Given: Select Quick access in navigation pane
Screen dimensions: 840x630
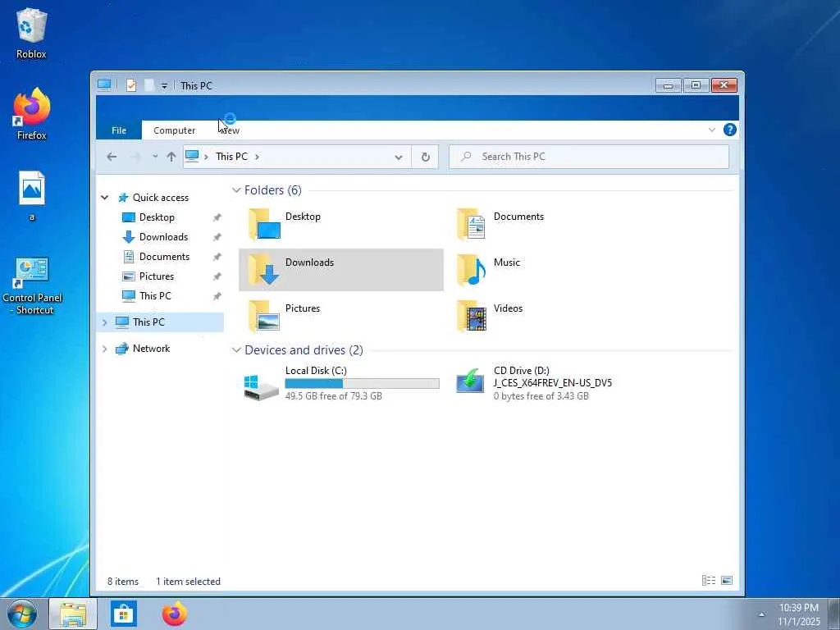Looking at the screenshot, I should pyautogui.click(x=161, y=197).
